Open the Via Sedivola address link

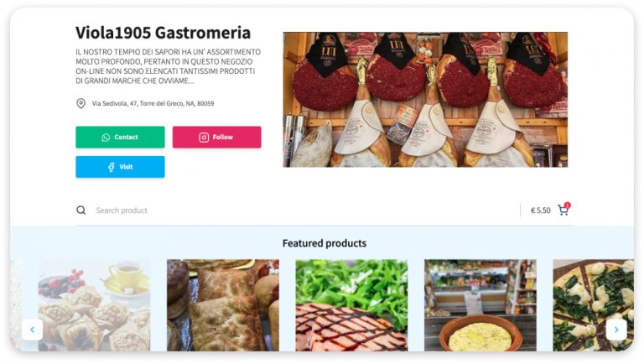point(153,103)
